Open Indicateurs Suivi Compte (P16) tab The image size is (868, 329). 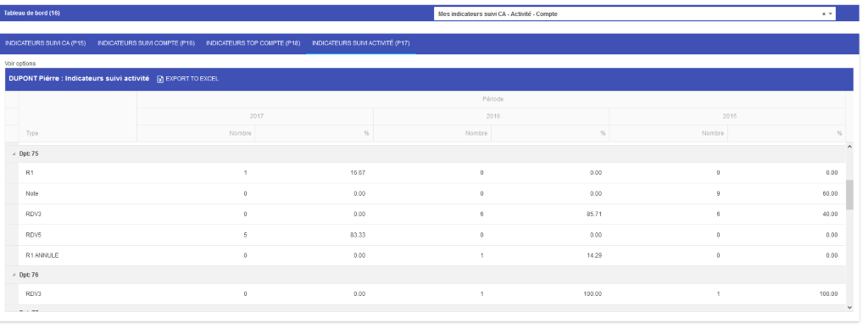tap(146, 42)
